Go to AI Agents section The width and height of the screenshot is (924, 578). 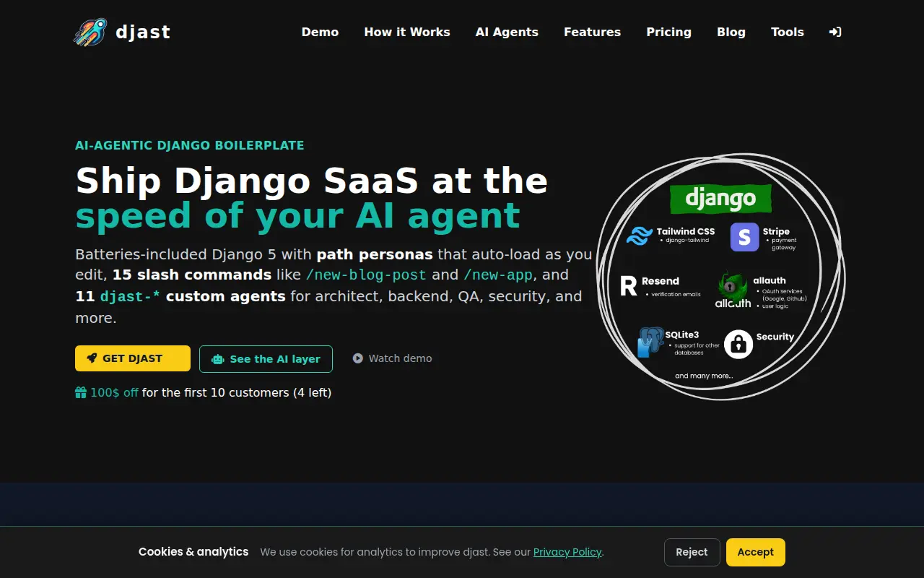507,32
